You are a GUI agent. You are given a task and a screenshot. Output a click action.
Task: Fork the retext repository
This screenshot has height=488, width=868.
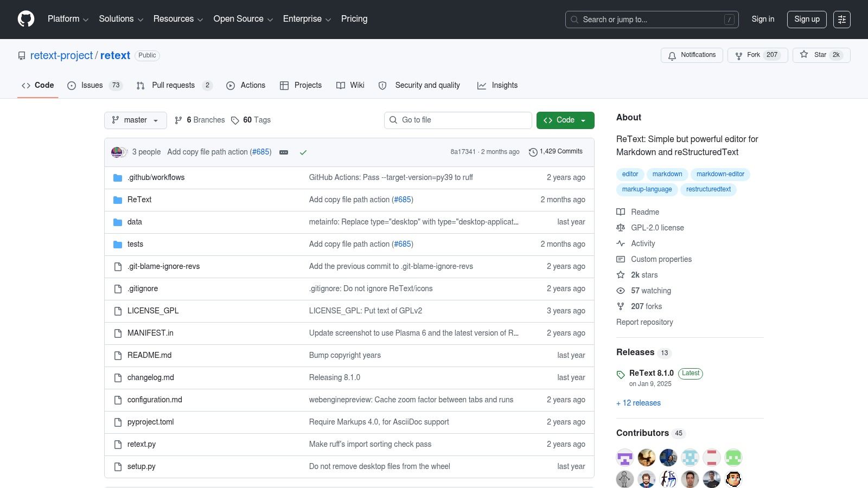point(757,55)
